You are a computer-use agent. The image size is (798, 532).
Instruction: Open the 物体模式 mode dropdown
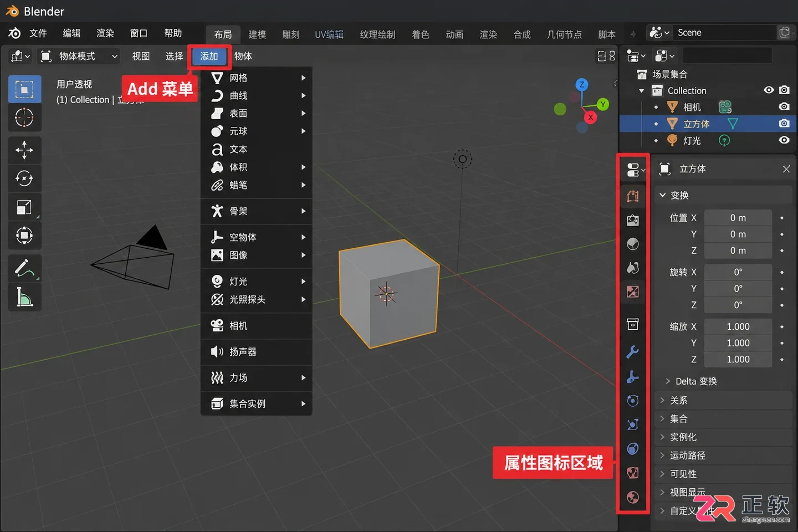pyautogui.click(x=79, y=56)
